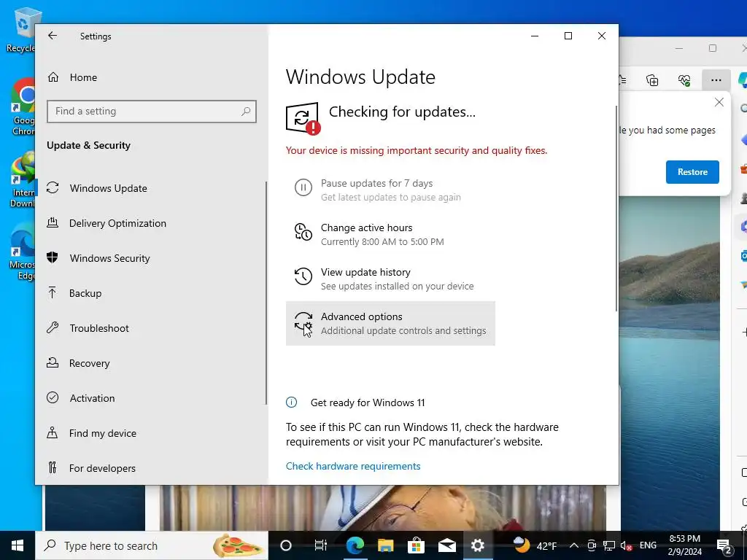Click the Windows Security shield icon
The width and height of the screenshot is (747, 560).
53,257
